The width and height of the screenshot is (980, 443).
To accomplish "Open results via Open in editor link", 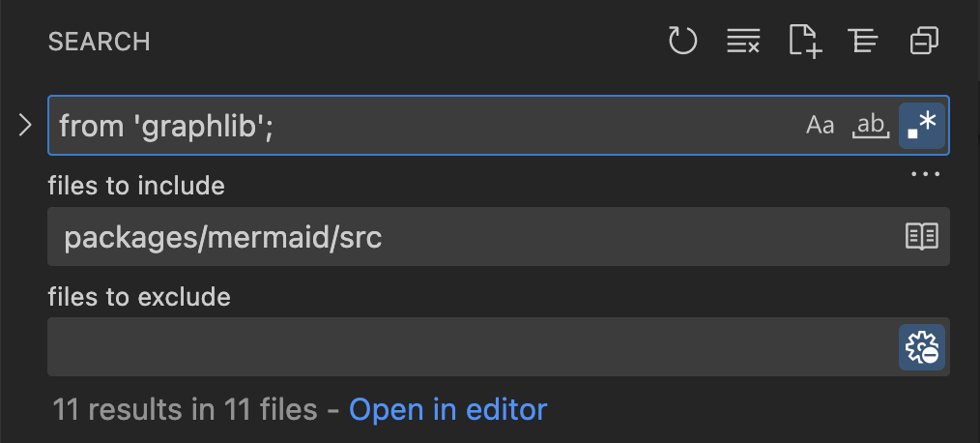I will pyautogui.click(x=448, y=410).
